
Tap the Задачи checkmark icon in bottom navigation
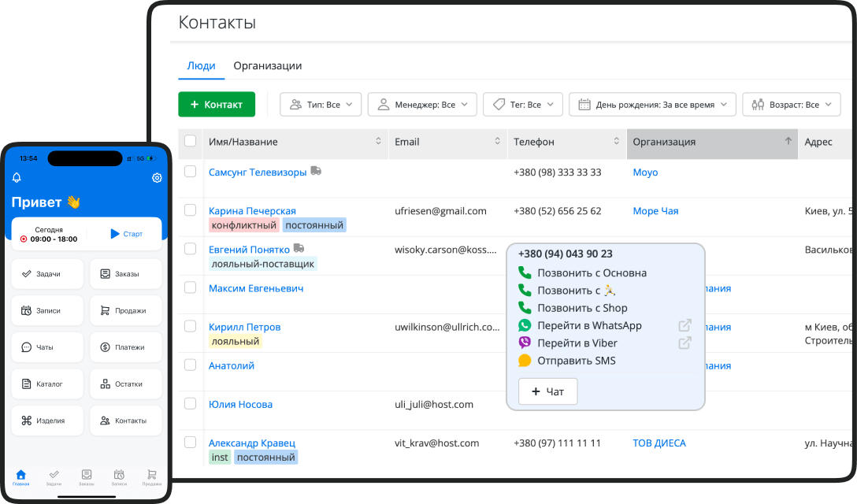(x=54, y=476)
